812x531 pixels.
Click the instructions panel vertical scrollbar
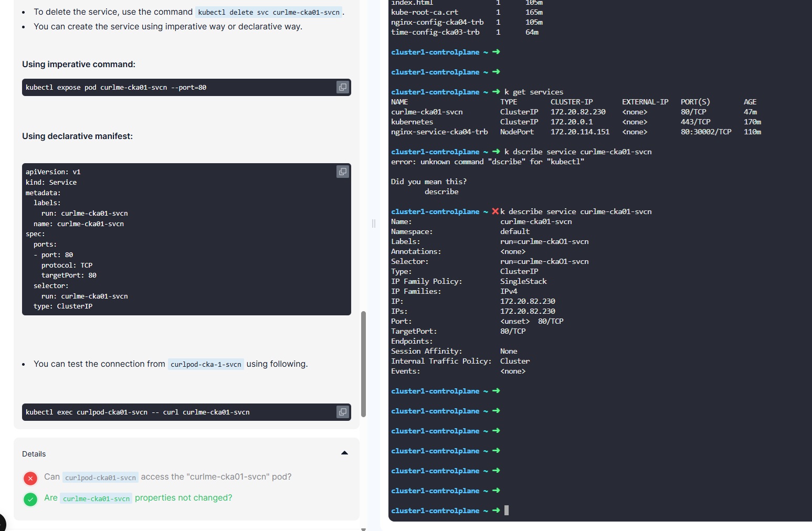coord(363,364)
